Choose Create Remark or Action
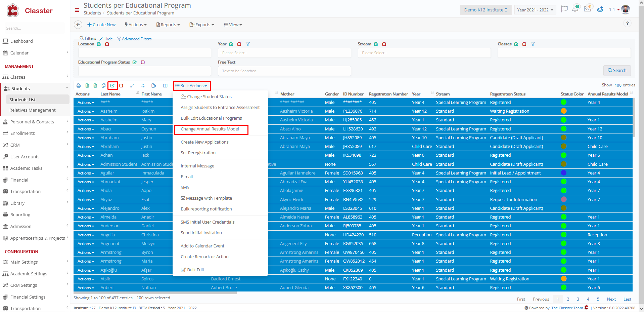 click(204, 257)
